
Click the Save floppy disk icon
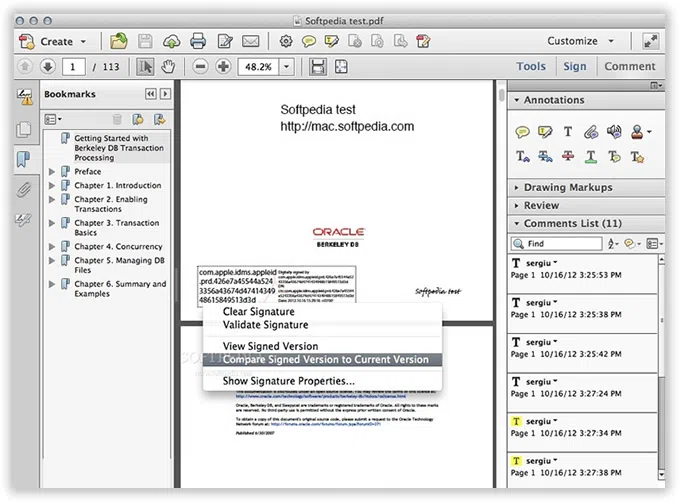tap(145, 42)
